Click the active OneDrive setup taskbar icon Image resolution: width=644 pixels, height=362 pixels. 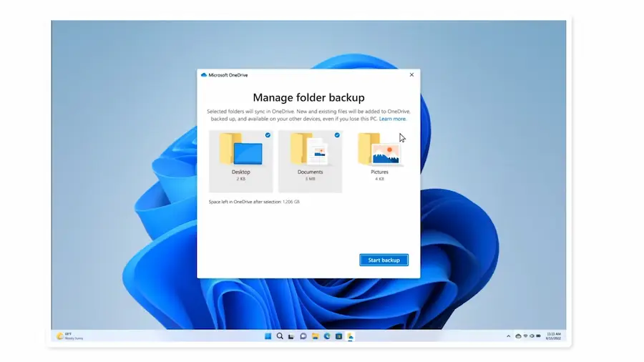[351, 336]
